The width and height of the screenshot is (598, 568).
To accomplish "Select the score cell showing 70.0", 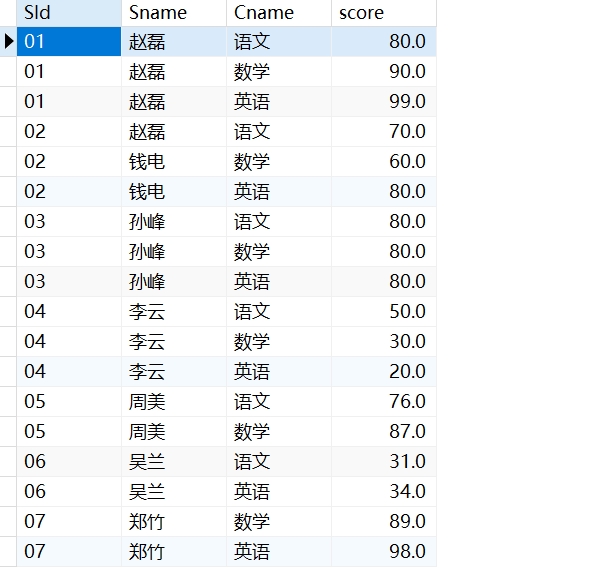I will coord(384,132).
